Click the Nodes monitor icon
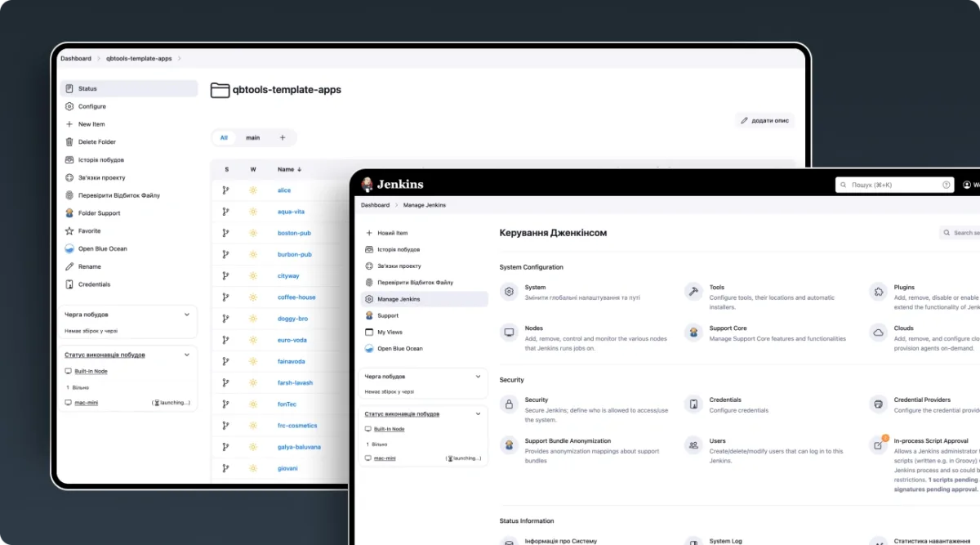Image resolution: width=980 pixels, height=545 pixels. [510, 333]
